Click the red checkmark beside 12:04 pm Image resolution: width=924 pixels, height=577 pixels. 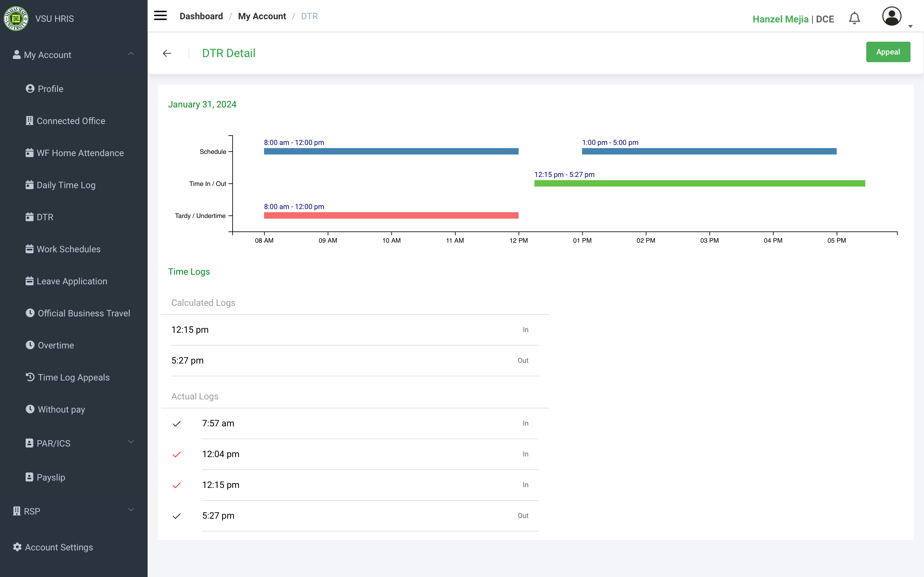[x=176, y=455]
